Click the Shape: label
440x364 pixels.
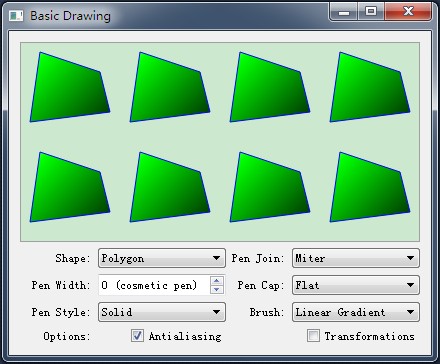click(73, 258)
